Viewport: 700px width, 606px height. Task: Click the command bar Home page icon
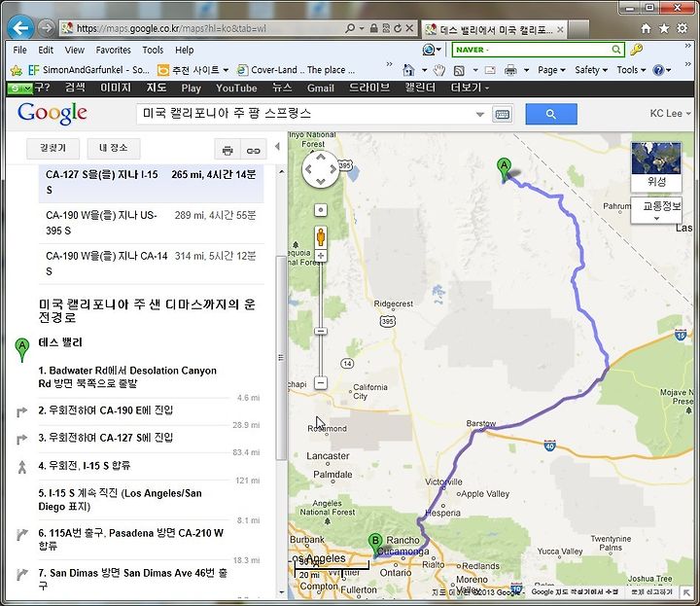click(x=408, y=70)
